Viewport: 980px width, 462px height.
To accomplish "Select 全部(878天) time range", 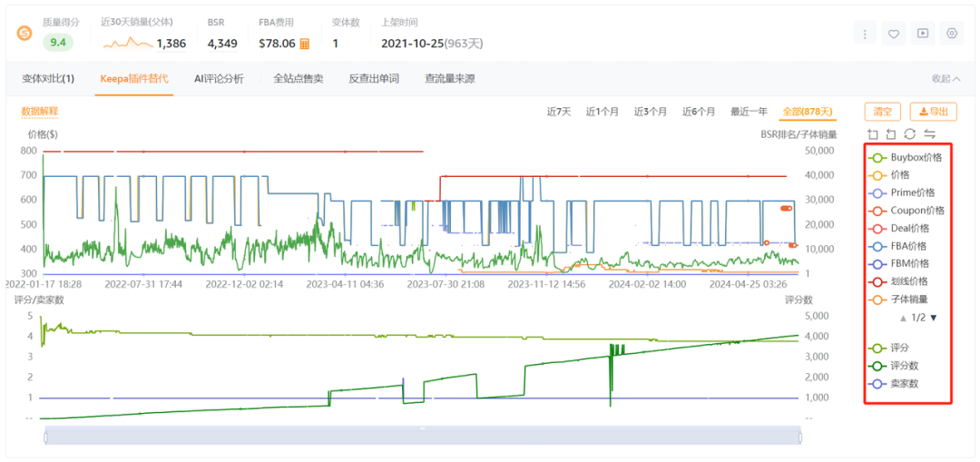I will (x=808, y=112).
